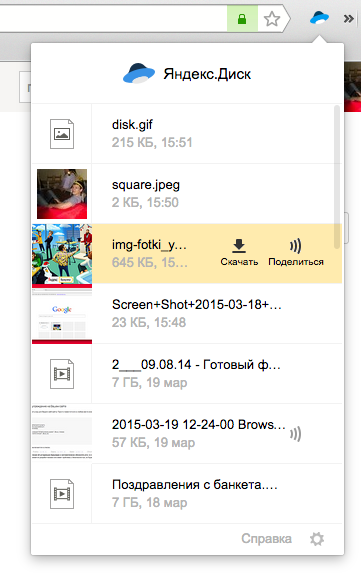
Task: Click the share waves icon for img-fotki
Action: (x=295, y=246)
